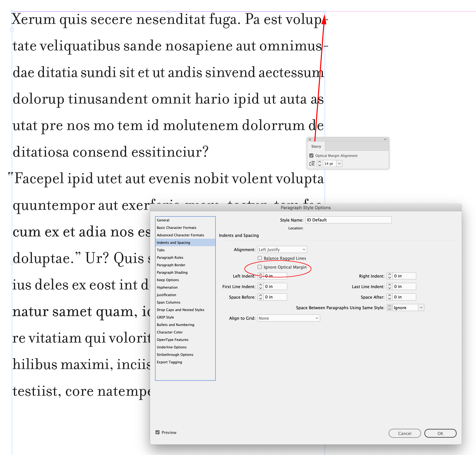The height and width of the screenshot is (455, 476).
Task: Click the Style Name field showing ID Default
Action: [348, 220]
